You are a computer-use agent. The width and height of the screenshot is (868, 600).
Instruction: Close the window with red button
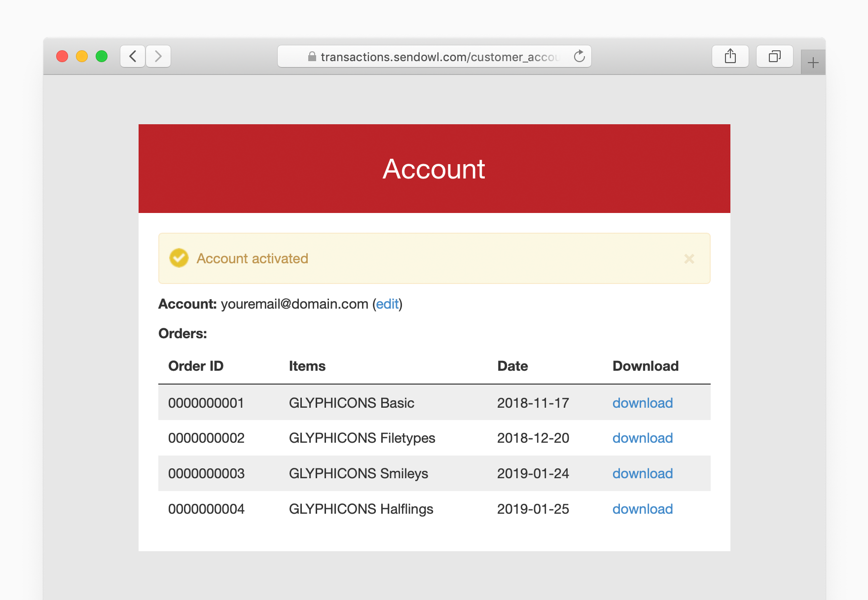[x=62, y=56]
